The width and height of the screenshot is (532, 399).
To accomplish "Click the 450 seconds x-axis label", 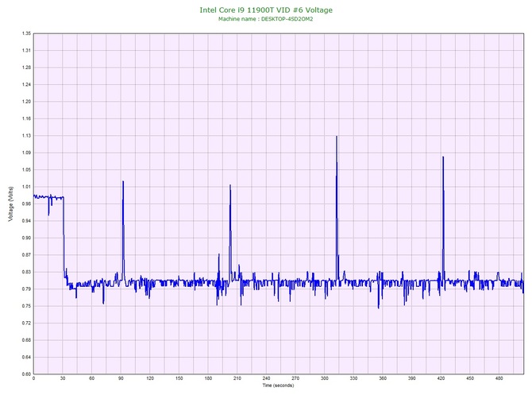I will (470, 378).
